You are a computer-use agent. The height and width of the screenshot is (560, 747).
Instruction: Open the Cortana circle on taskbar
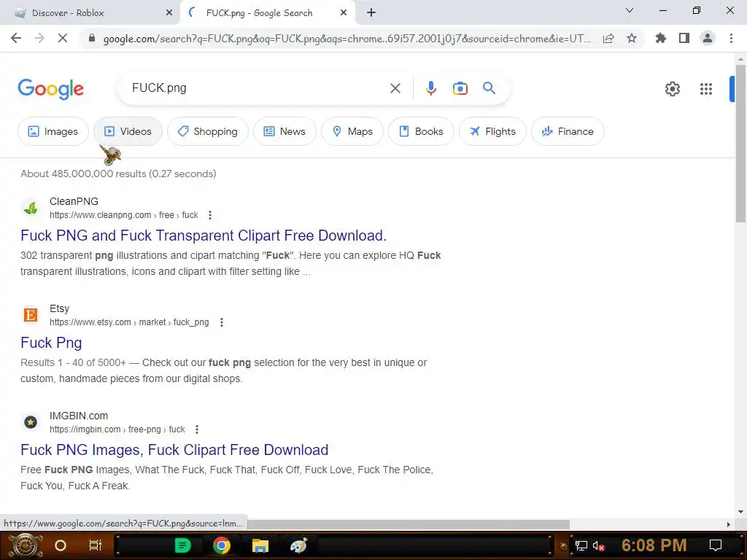pos(61,545)
